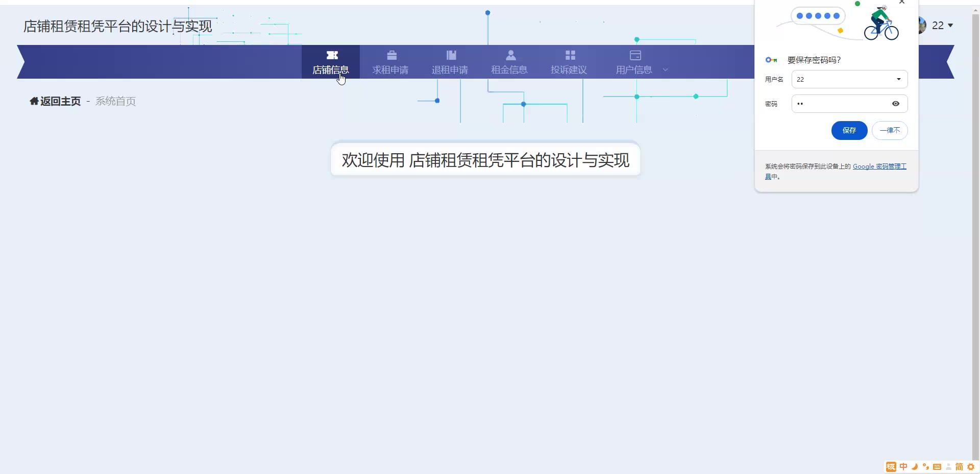Open the 投诉建议 complaints and suggestions menu
The width and height of the screenshot is (980, 474).
pyautogui.click(x=569, y=62)
